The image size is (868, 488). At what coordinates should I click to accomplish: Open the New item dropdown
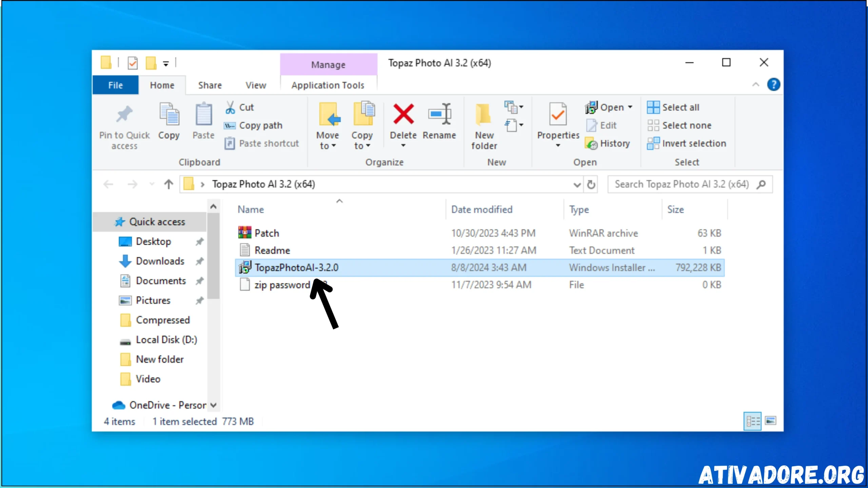tap(514, 108)
